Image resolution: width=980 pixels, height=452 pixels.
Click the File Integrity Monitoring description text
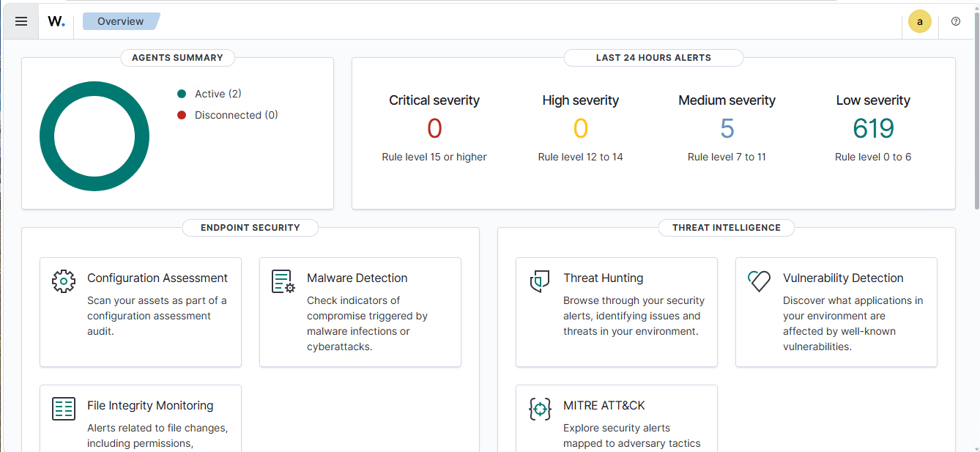[x=157, y=436]
